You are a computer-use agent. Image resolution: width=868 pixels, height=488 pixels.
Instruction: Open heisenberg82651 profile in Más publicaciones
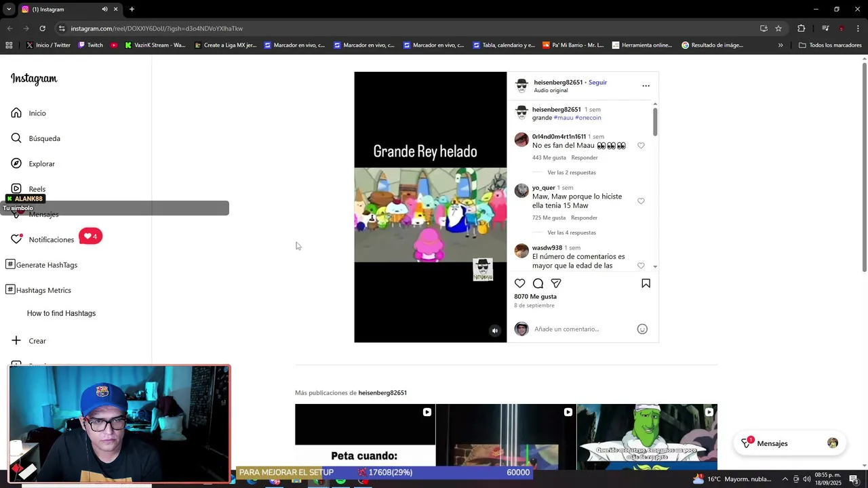pos(382,393)
